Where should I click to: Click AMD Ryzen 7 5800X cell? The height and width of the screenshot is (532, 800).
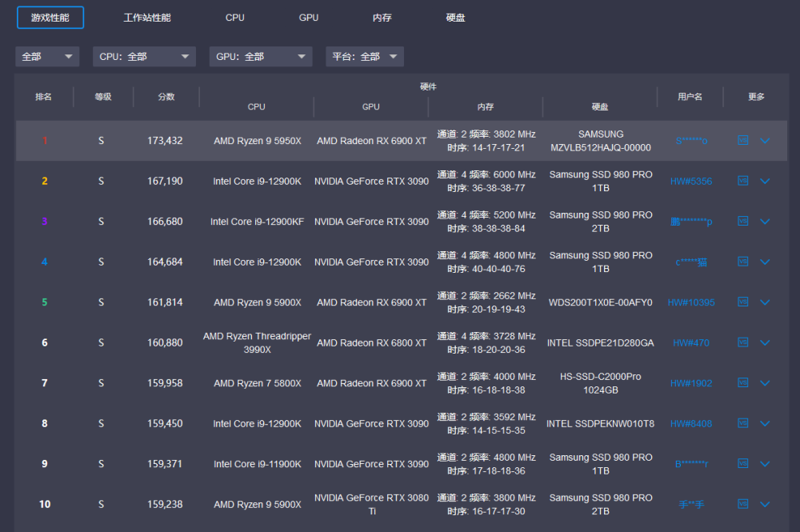[257, 383]
